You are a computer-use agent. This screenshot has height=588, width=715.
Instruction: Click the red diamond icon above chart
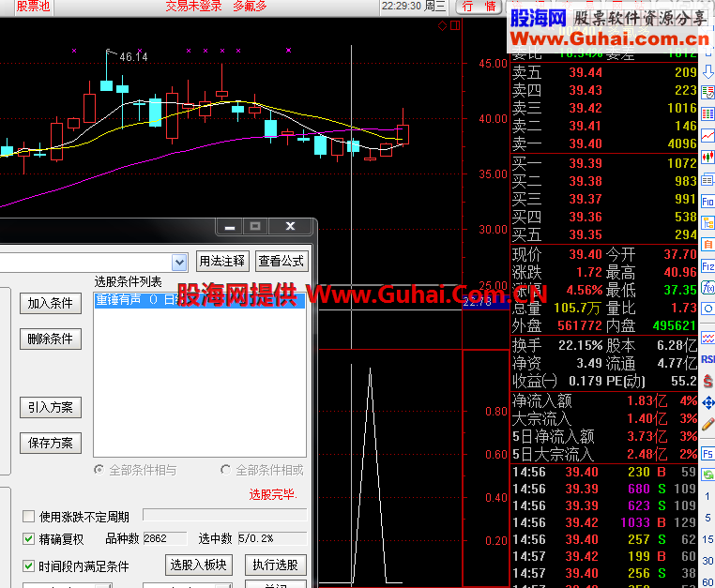point(442,25)
